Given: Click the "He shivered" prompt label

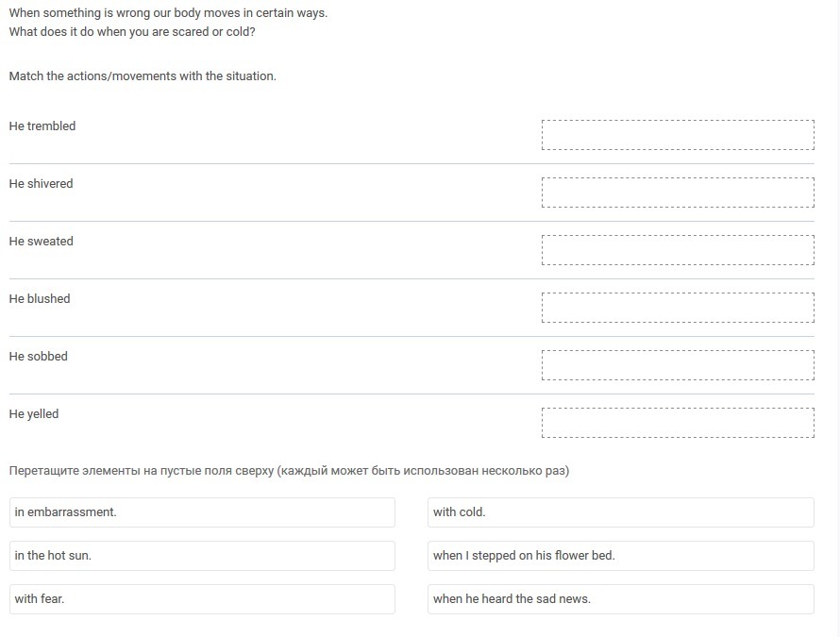Looking at the screenshot, I should click(41, 184).
